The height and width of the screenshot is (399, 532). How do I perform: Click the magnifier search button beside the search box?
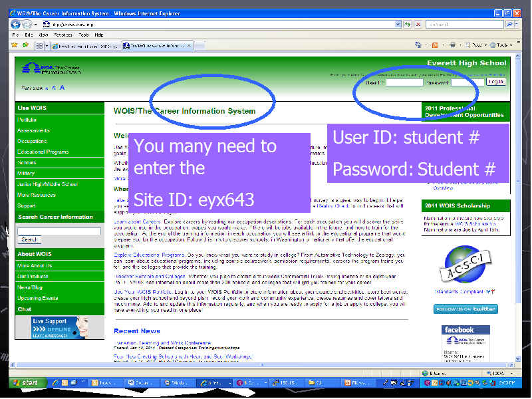[x=509, y=25]
